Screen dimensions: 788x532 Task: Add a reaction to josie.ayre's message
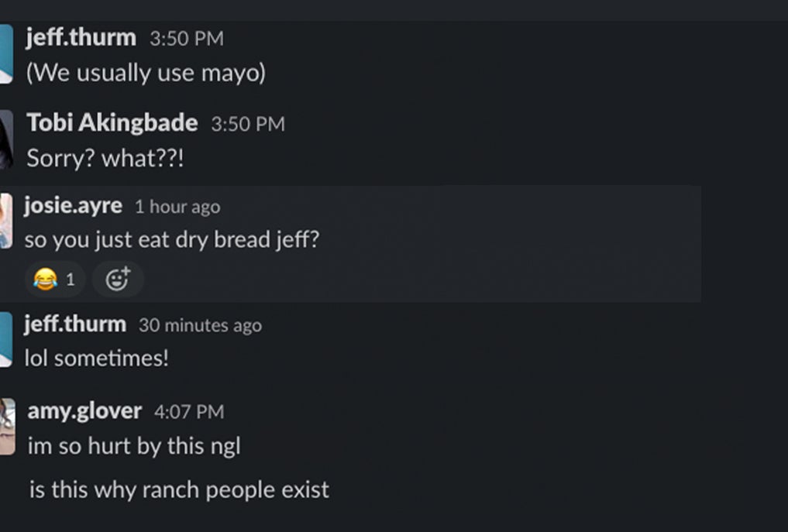[x=118, y=279]
